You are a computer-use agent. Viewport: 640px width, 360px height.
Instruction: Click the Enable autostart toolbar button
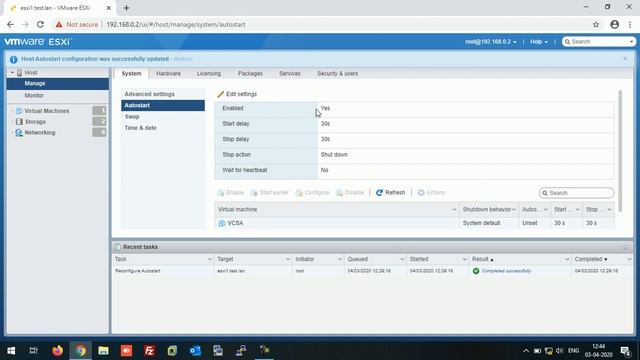pyautogui.click(x=231, y=193)
